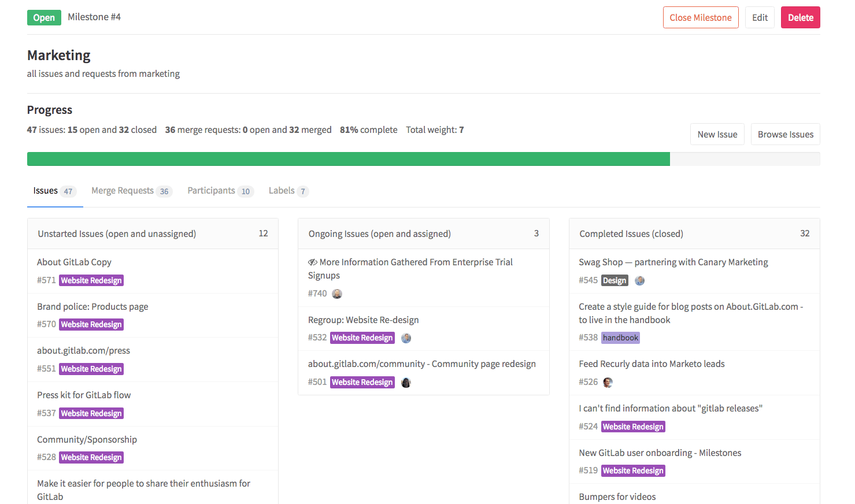
Task: Select the Issues tab
Action: [x=46, y=191]
